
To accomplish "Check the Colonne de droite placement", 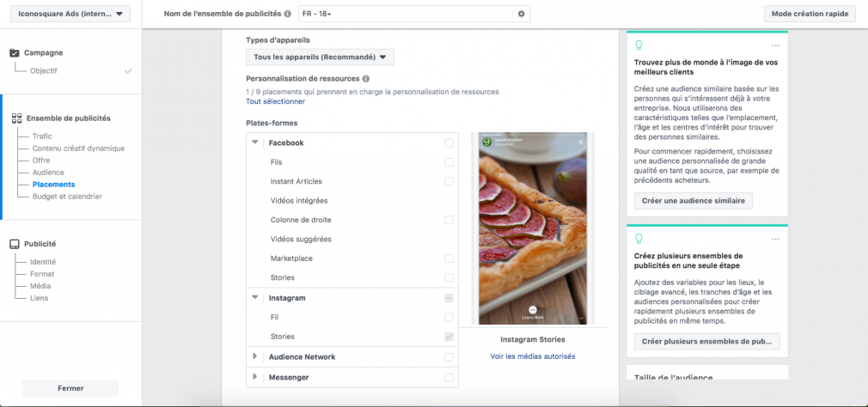I will click(449, 220).
